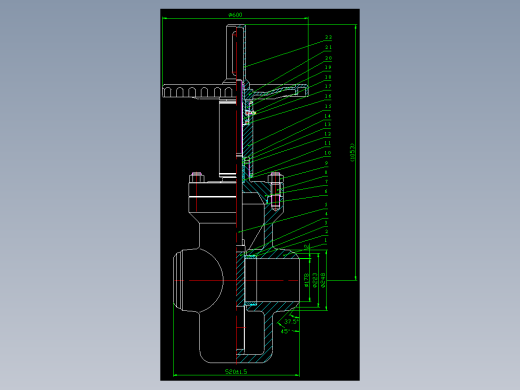The height and width of the screenshot is (390, 520).
Task: Select part callout number 12
Action: [328, 134]
